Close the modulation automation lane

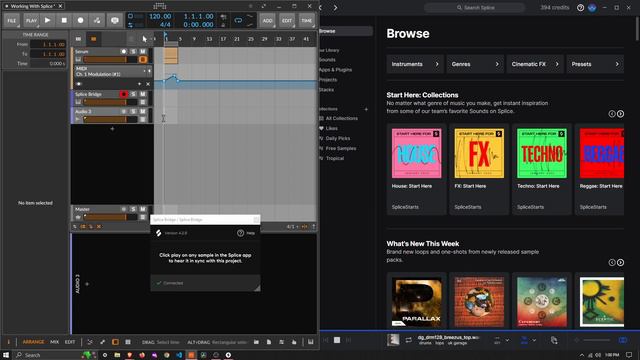(148, 84)
